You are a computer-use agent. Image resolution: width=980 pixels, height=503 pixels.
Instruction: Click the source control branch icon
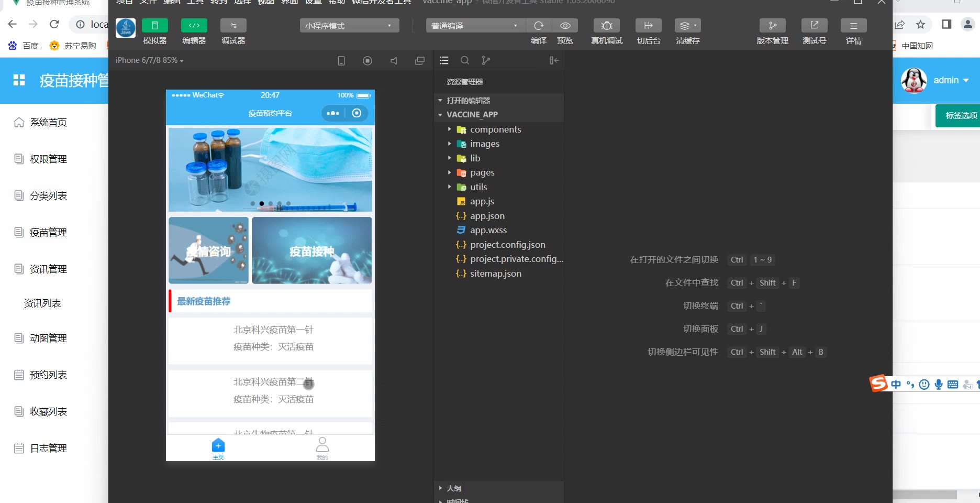(x=486, y=61)
